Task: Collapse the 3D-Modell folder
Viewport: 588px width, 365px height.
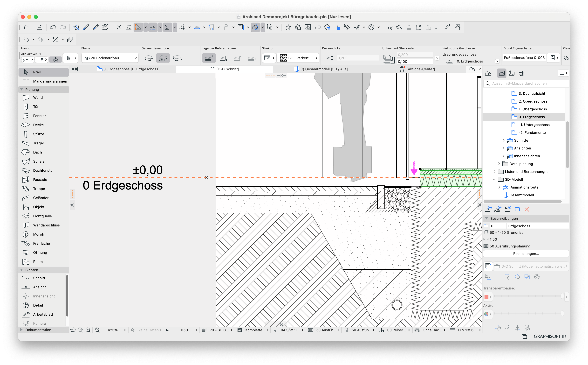Action: pyautogui.click(x=494, y=180)
